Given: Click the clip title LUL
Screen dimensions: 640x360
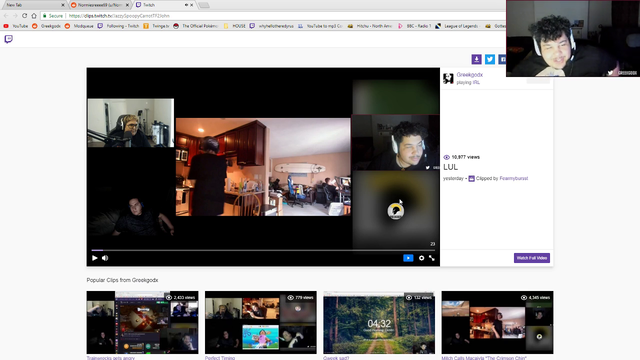Looking at the screenshot, I should [x=451, y=167].
